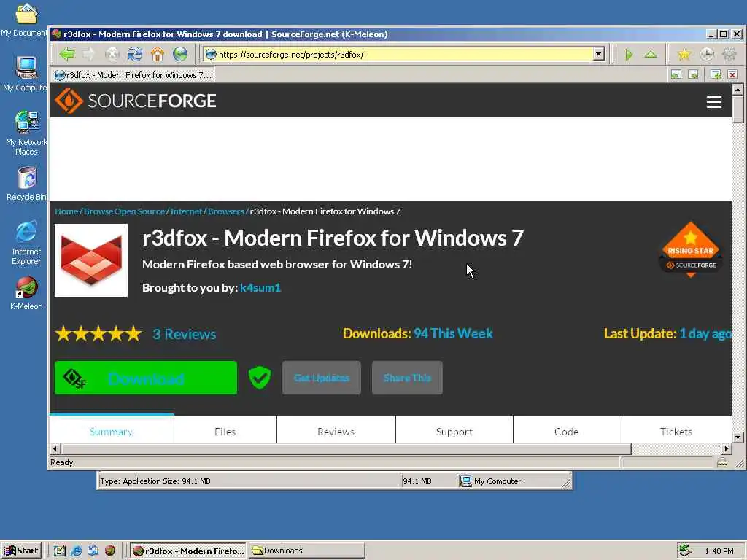Click the vertical scrollbar up arrow

(738, 90)
